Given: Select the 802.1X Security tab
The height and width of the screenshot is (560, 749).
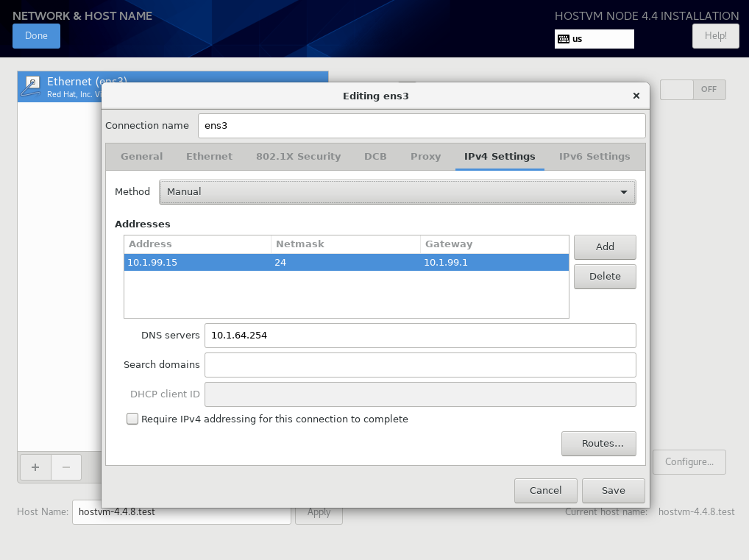Looking at the screenshot, I should coord(298,156).
